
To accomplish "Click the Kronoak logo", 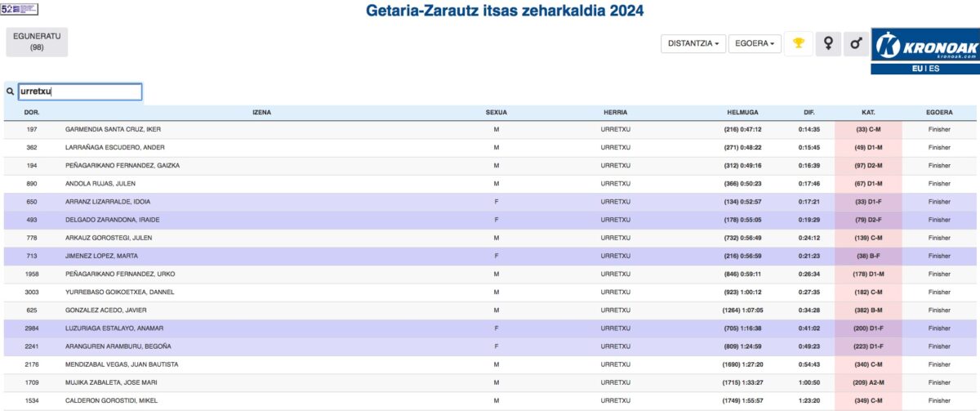I will click(x=925, y=47).
